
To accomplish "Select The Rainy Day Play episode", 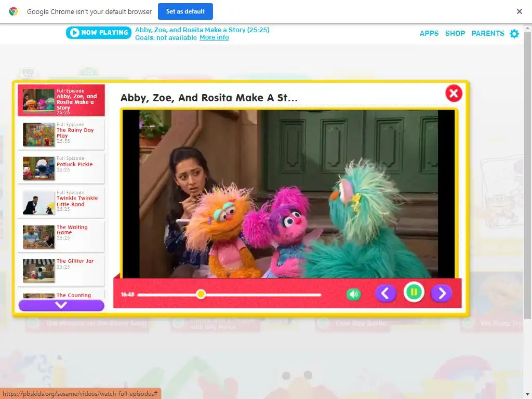I will [x=61, y=134].
